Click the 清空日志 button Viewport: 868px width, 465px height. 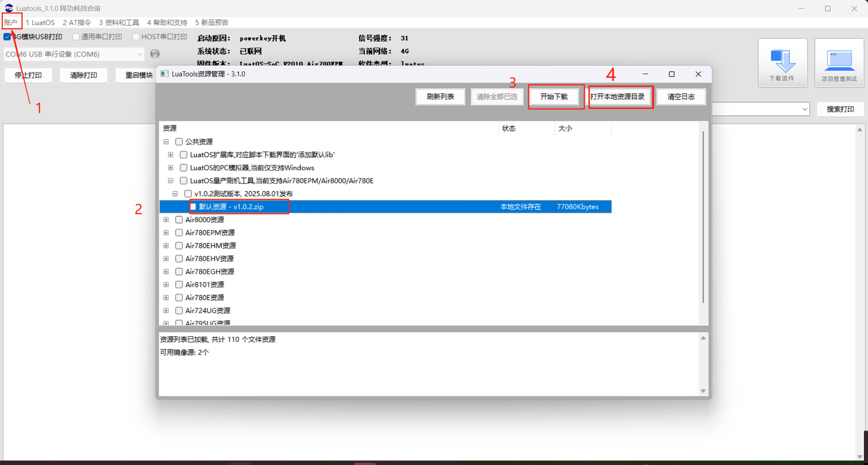click(x=681, y=97)
